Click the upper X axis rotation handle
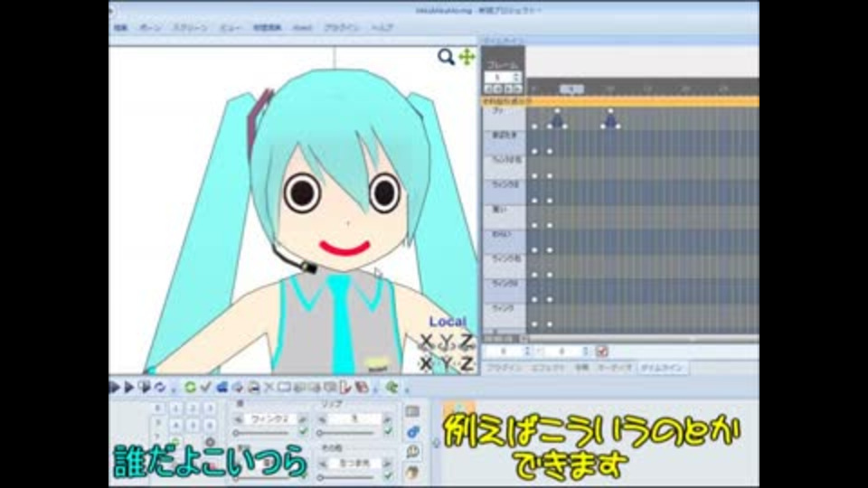 [x=426, y=343]
